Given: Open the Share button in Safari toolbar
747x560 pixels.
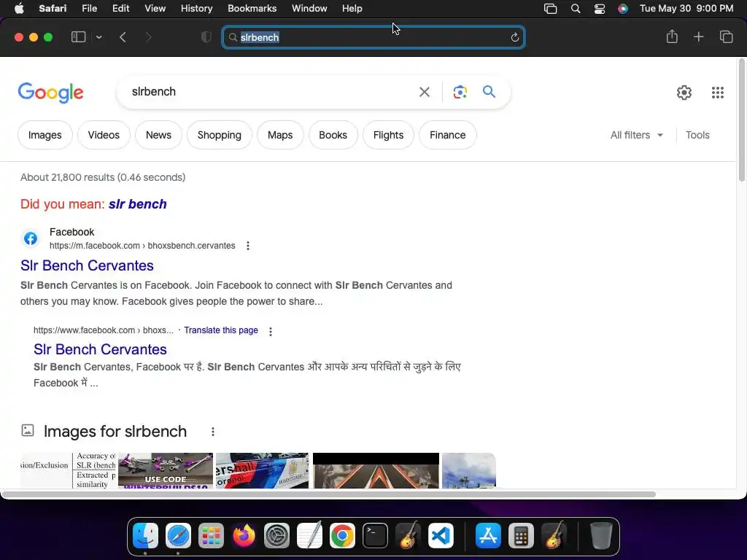Looking at the screenshot, I should 672,36.
